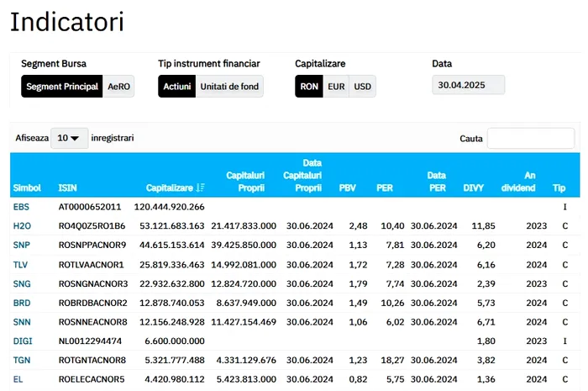The image size is (588, 391).
Task: Click capitalization value 53.121.683.163
Action: 171,226
